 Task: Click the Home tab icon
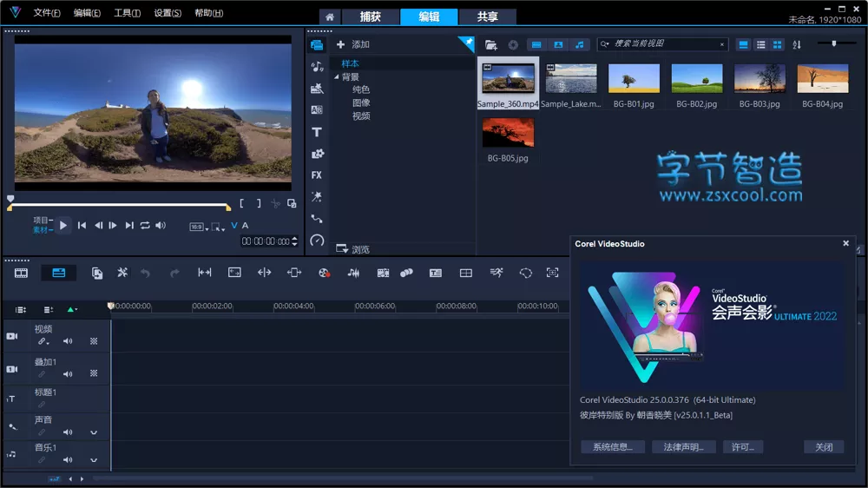(329, 16)
